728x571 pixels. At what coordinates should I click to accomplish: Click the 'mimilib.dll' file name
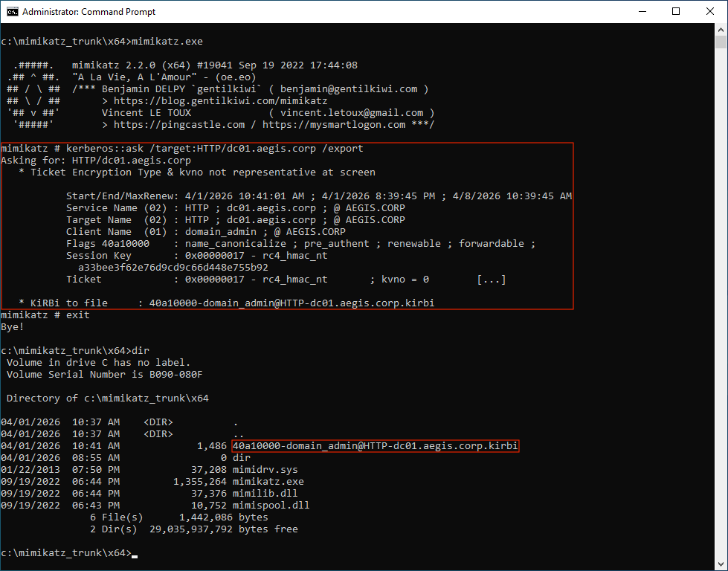click(265, 494)
